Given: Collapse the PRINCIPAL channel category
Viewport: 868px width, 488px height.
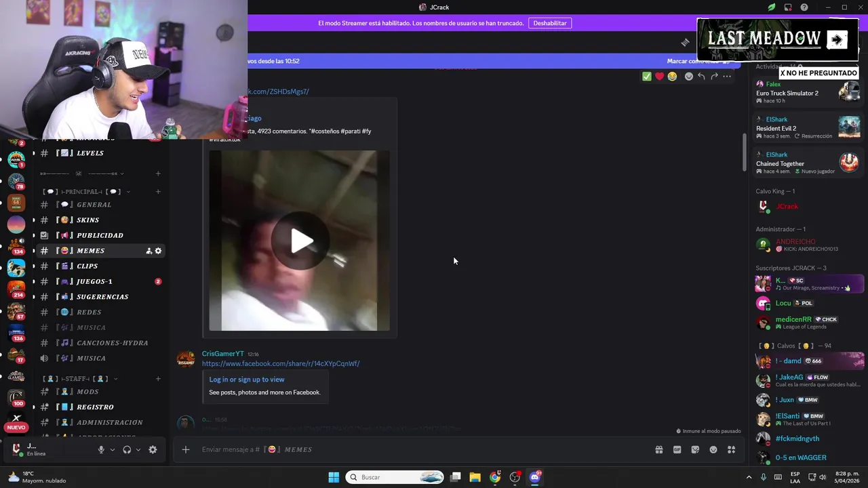Looking at the screenshot, I should (85, 192).
